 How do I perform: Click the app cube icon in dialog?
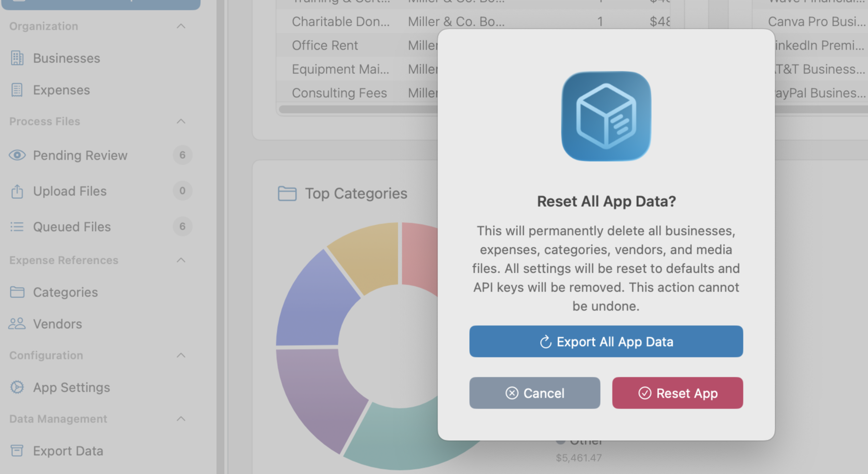click(x=606, y=116)
